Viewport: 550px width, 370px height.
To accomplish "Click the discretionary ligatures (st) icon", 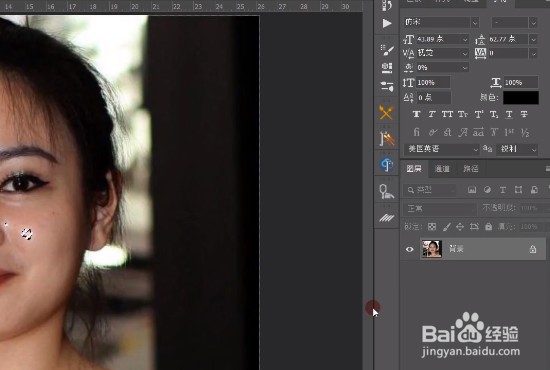I will click(x=448, y=132).
